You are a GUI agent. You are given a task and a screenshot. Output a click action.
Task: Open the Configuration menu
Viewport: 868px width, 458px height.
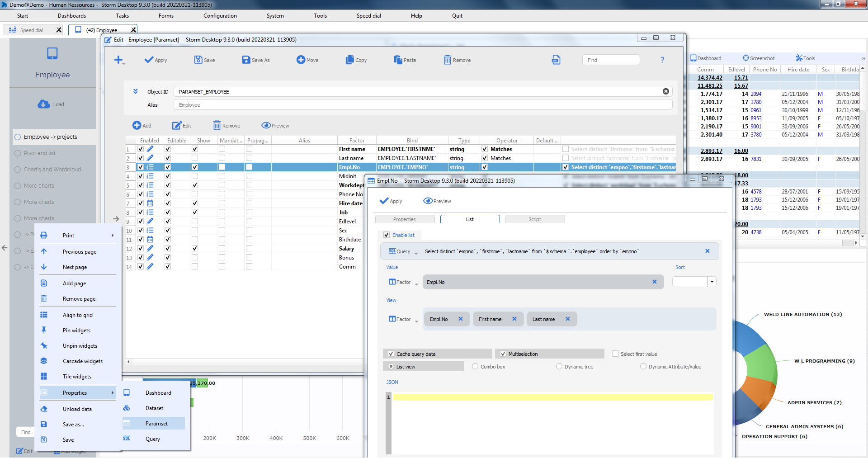point(220,15)
